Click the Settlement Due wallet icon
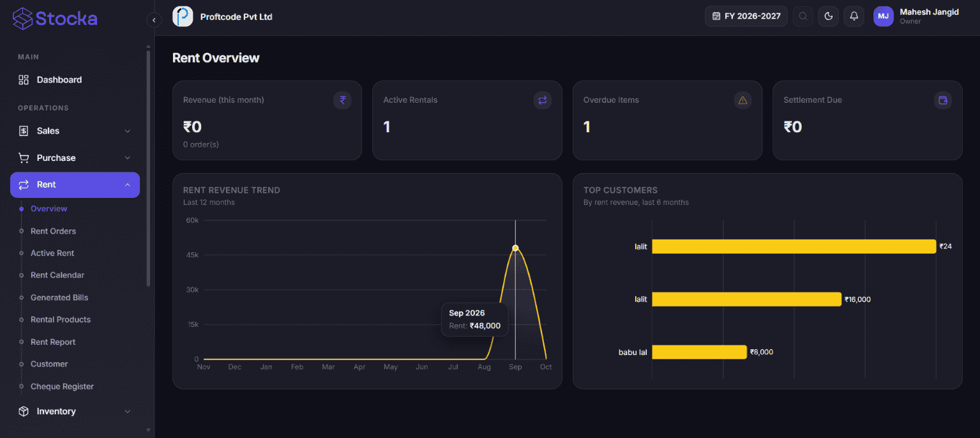This screenshot has height=438, width=980. coord(943,100)
